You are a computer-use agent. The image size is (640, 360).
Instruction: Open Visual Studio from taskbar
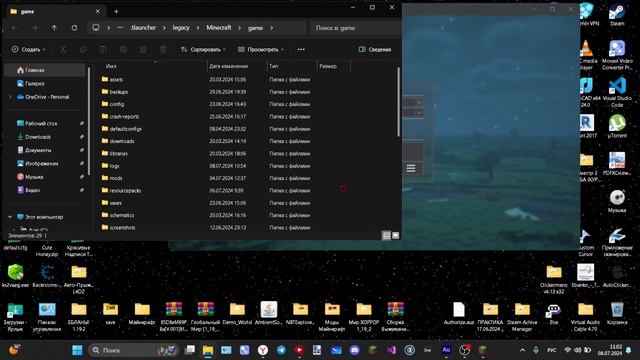[391, 350]
